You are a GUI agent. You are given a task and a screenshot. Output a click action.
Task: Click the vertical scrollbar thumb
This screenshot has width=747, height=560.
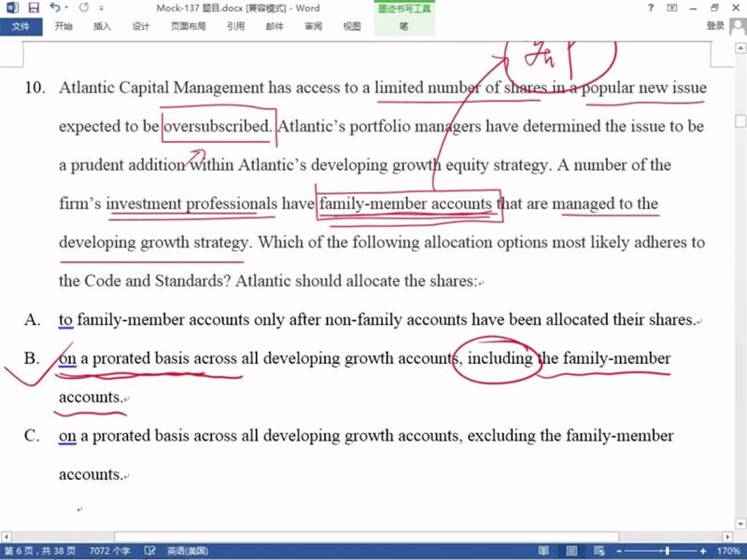(x=740, y=121)
